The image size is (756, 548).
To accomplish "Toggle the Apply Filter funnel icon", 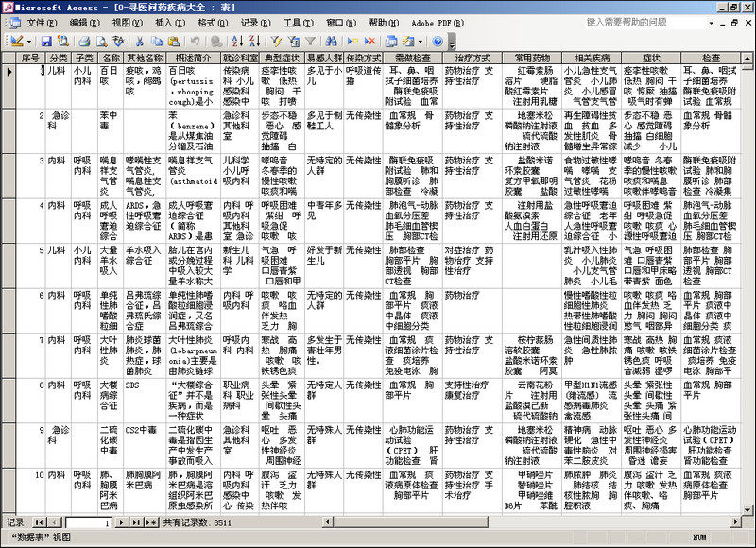I will (310, 42).
